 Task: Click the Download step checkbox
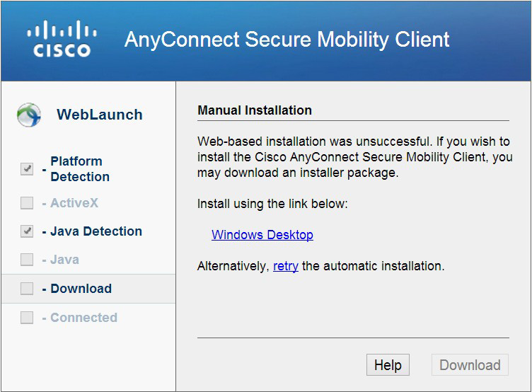tap(27, 289)
